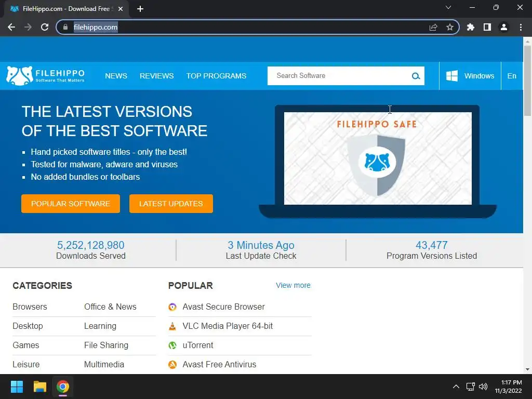Viewport: 532px width, 399px height.
Task: Open VLC Media Player 64-bit link
Action: [x=228, y=326]
